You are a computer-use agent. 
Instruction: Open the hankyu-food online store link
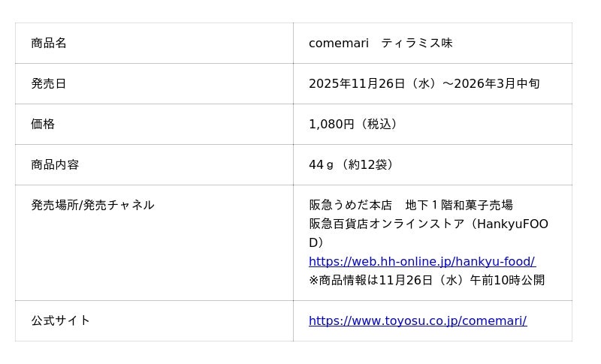(421, 261)
